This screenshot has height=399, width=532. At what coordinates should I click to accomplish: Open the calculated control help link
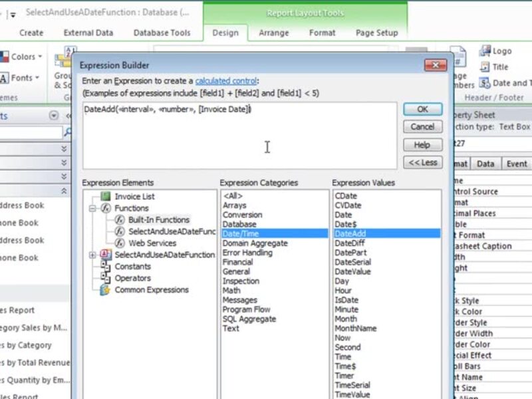point(226,80)
